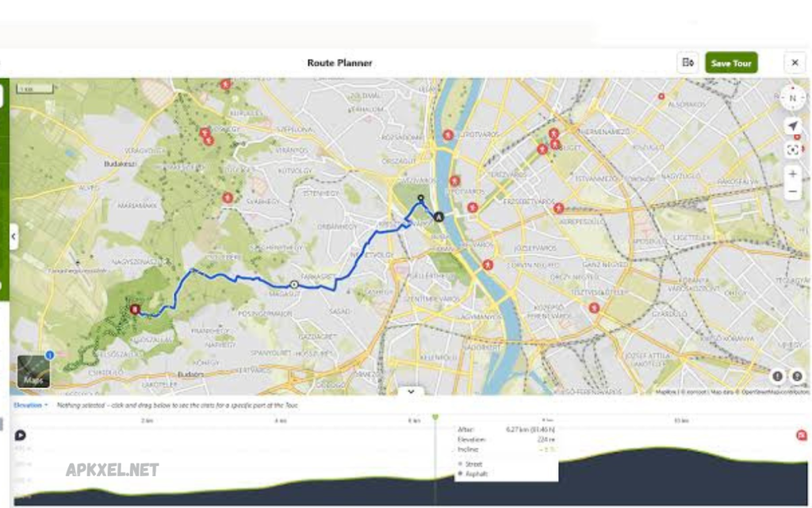The height and width of the screenshot is (508, 812).
Task: Select the start icon on the elevation chart
Action: pyautogui.click(x=20, y=435)
